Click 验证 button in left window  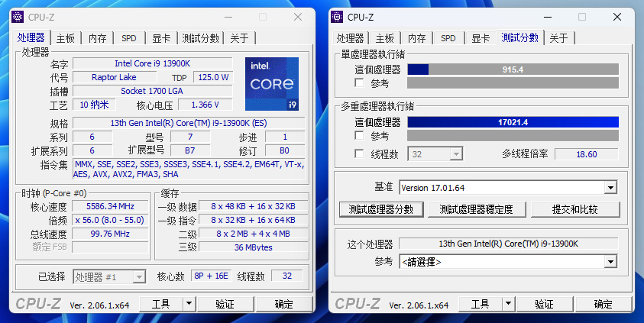pyautogui.click(x=225, y=304)
